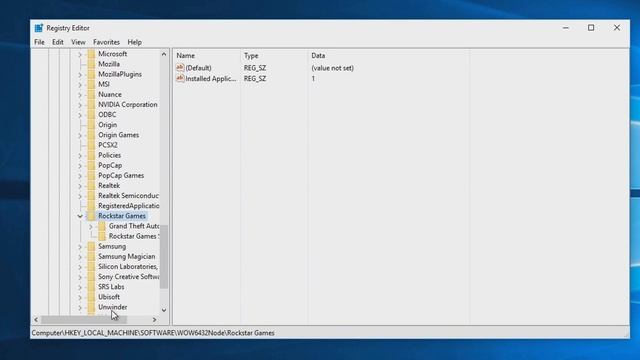Click the Mozilla folder icon
The image size is (640, 360).
click(x=91, y=64)
